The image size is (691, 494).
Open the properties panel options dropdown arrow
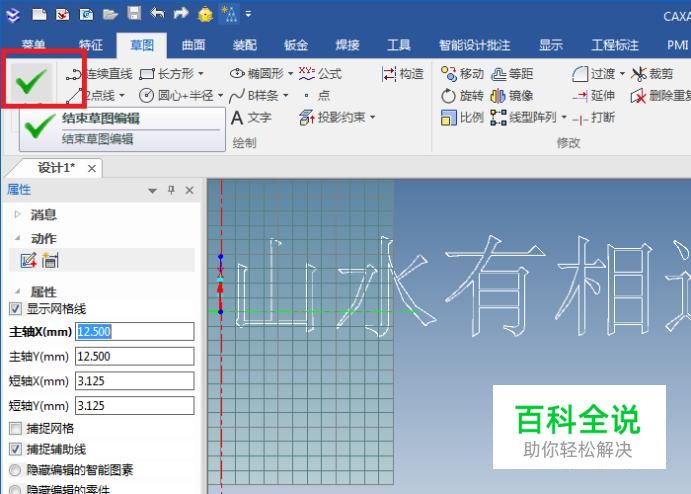(x=152, y=191)
